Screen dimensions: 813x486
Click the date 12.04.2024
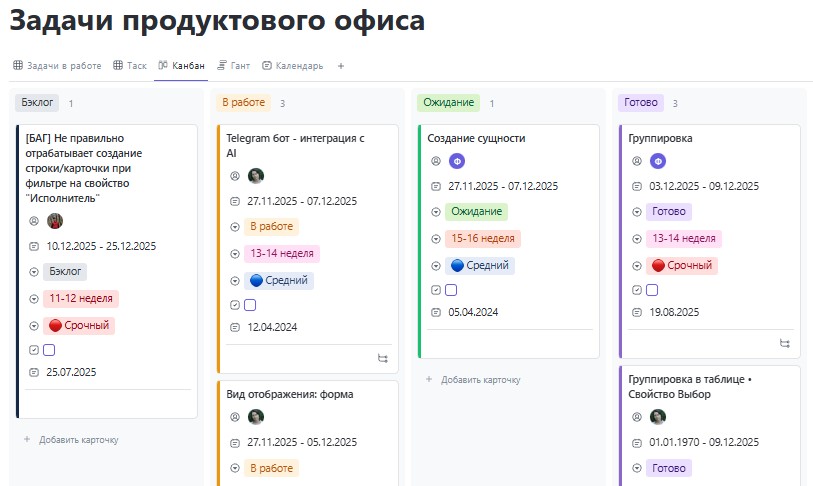tap(272, 327)
